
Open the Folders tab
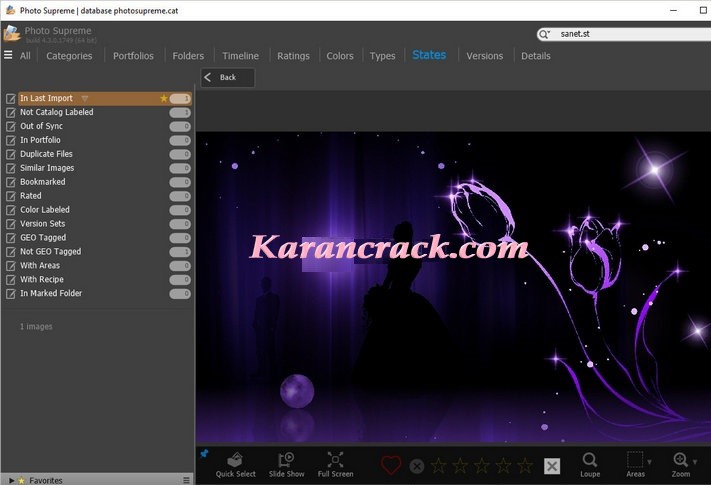(188, 56)
